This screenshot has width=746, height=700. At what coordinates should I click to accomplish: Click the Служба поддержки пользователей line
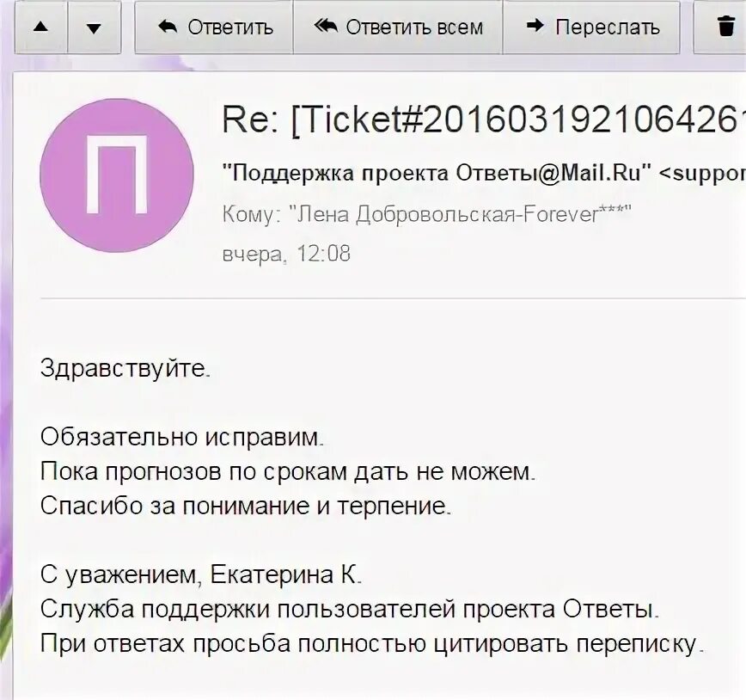pyautogui.click(x=350, y=610)
